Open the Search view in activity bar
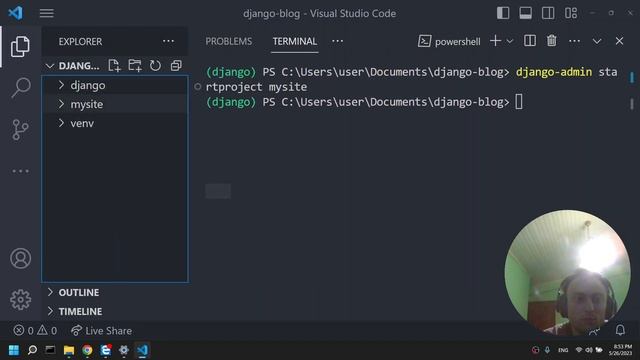 (x=20, y=87)
